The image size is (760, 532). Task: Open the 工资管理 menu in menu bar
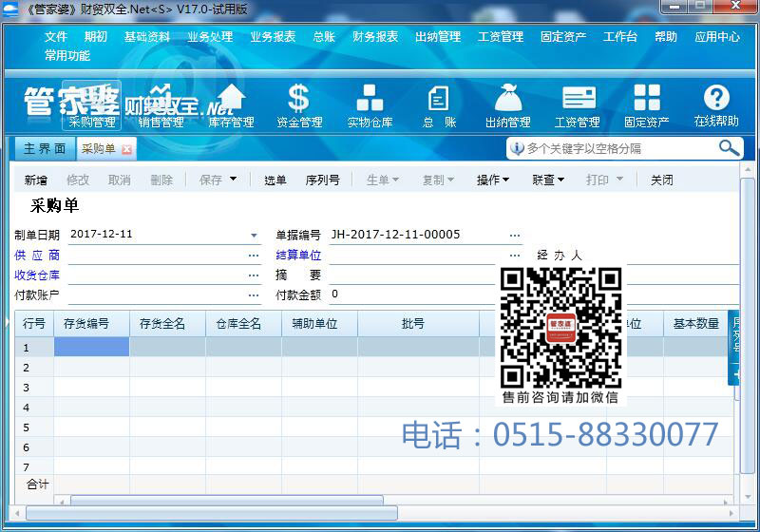click(501, 37)
